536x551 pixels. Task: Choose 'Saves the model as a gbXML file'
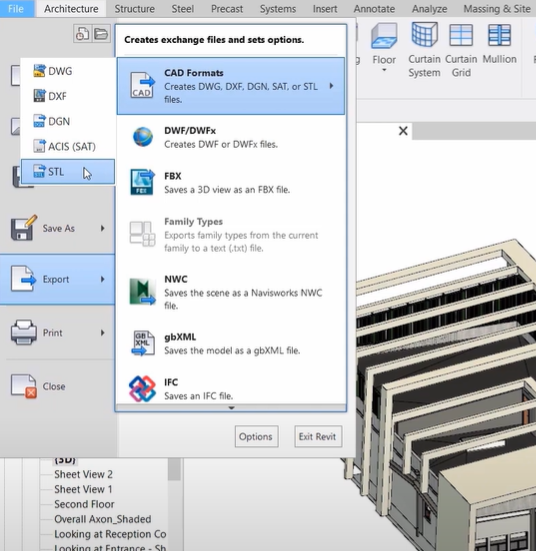232,350
